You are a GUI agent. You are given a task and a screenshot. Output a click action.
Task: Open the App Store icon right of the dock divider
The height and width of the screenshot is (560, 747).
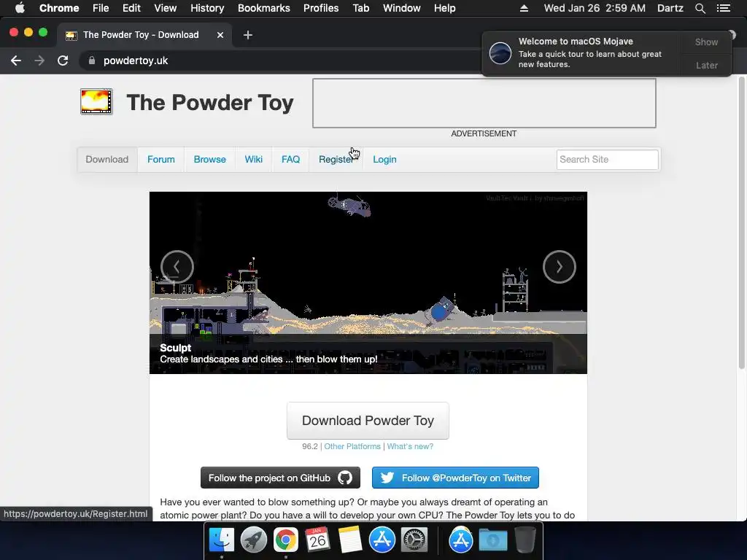(461, 540)
